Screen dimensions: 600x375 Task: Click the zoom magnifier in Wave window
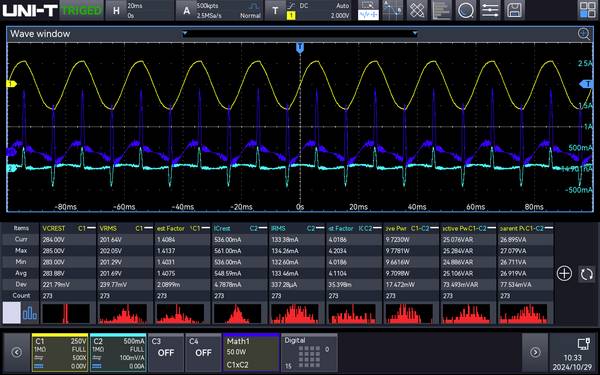(x=584, y=34)
